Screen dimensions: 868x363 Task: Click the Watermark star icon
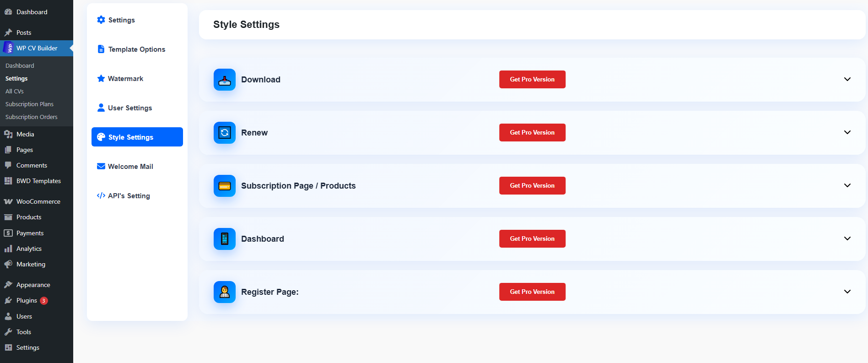(101, 78)
